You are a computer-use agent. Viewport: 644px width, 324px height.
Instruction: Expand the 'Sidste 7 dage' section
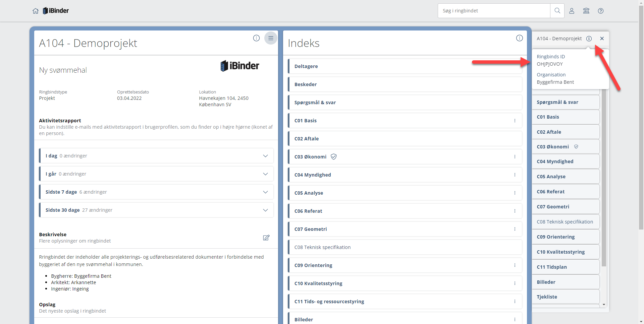coord(265,192)
